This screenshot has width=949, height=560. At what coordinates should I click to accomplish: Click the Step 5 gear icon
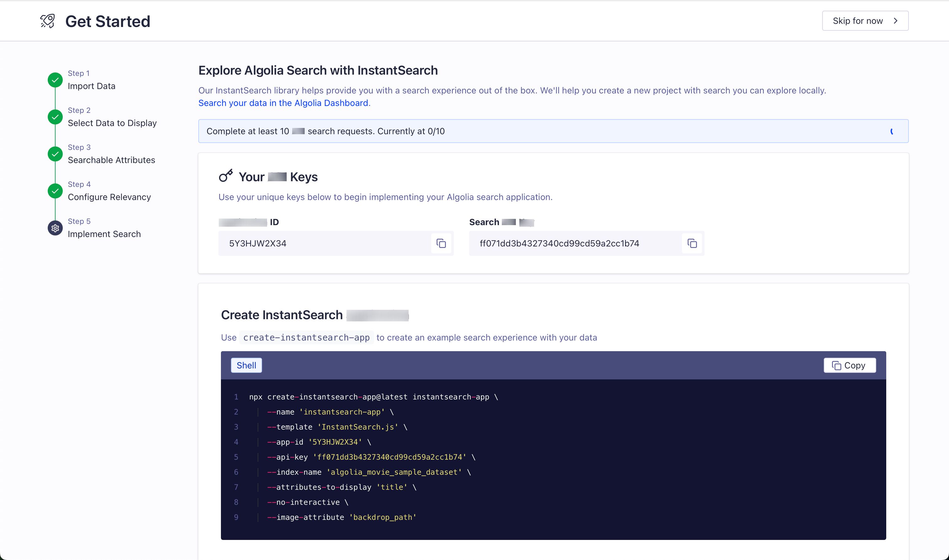(x=55, y=228)
